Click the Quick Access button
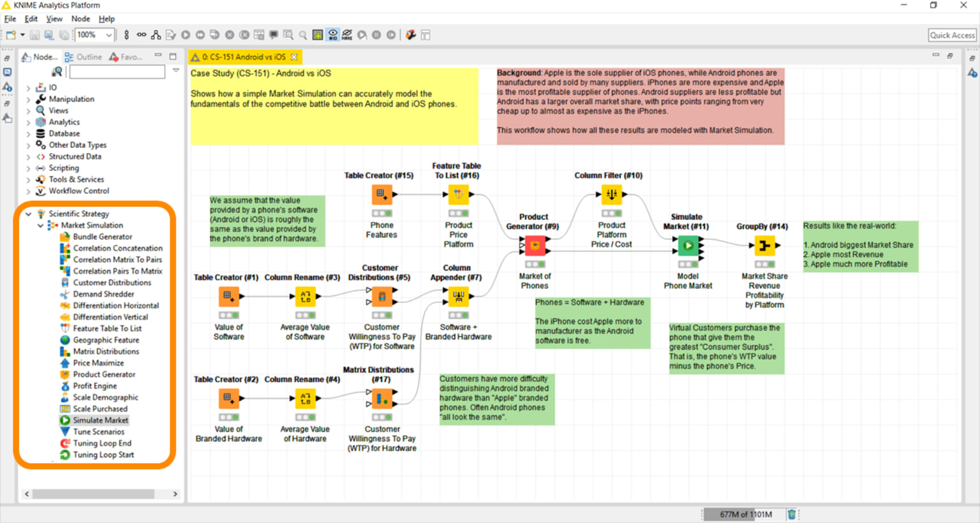The height and width of the screenshot is (523, 980). pos(952,36)
